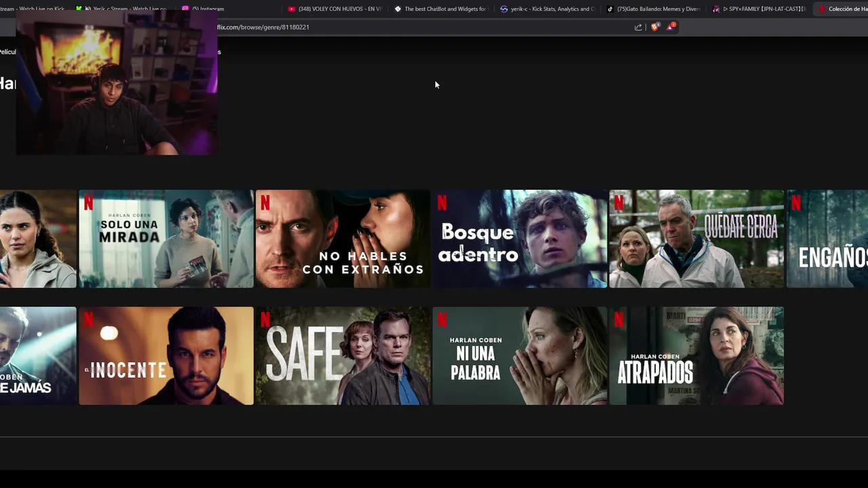This screenshot has height=488, width=868.
Task: Select the Atrapados series thumbnail
Action: point(696,356)
